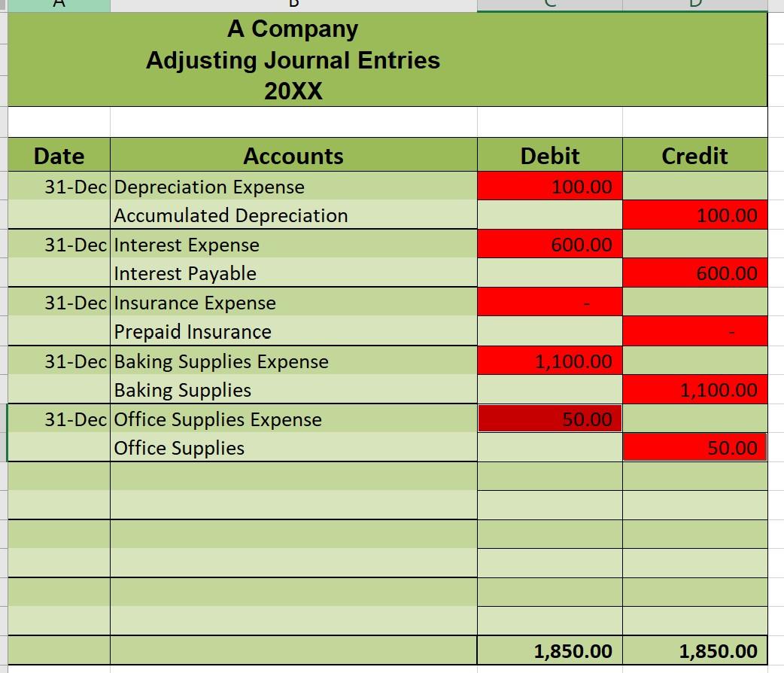Select the Office Supplies Expense 50.00 cell
This screenshot has width=784, height=673.
click(x=550, y=419)
